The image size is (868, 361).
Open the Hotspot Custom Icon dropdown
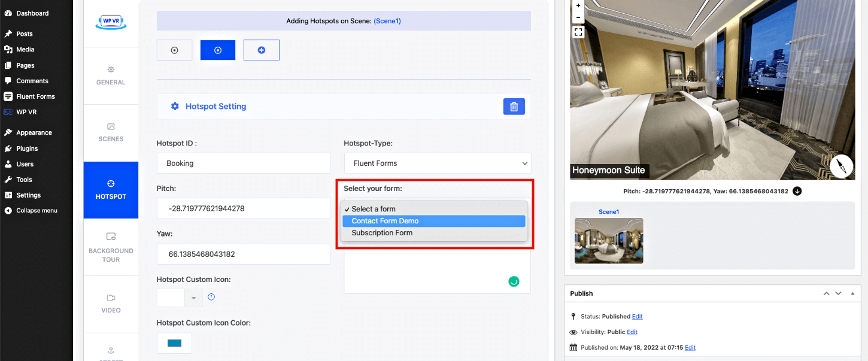193,298
